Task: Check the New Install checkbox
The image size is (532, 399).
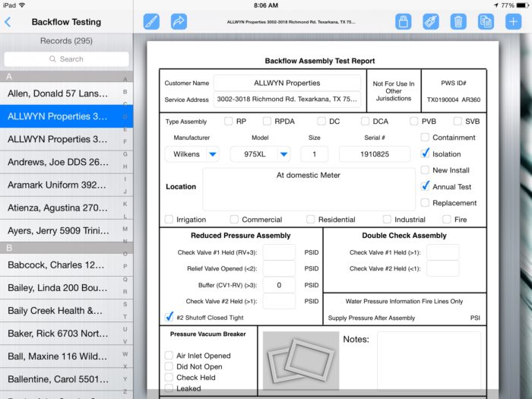Action: [x=425, y=170]
